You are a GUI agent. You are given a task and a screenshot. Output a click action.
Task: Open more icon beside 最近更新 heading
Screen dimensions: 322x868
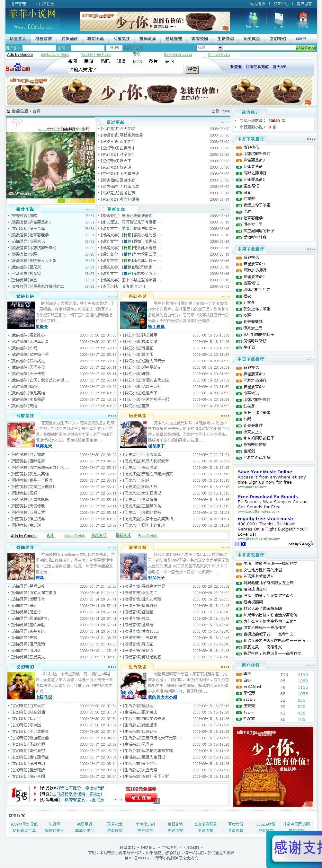[225, 122]
